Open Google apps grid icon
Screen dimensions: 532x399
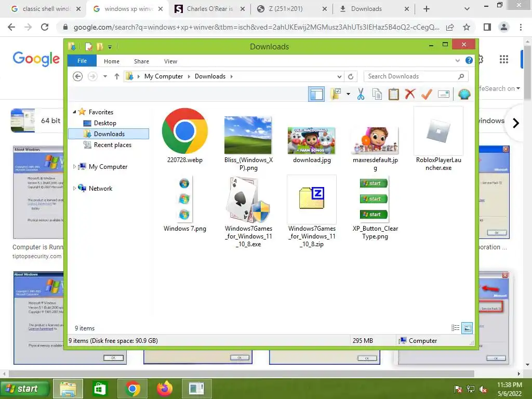coord(504,59)
